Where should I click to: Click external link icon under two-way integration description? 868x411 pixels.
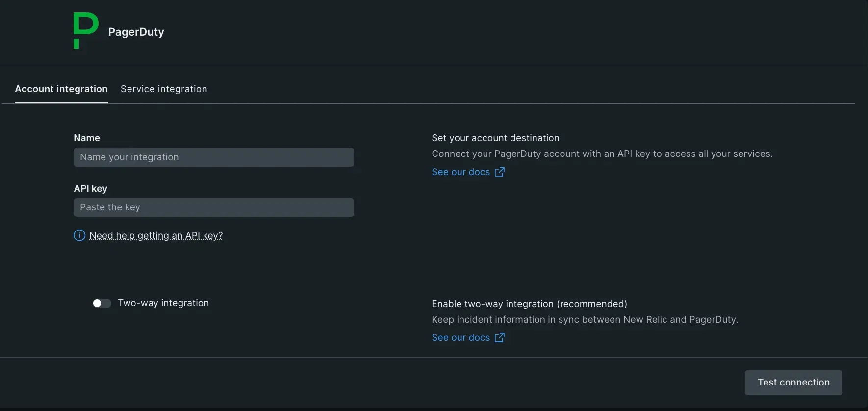click(499, 338)
